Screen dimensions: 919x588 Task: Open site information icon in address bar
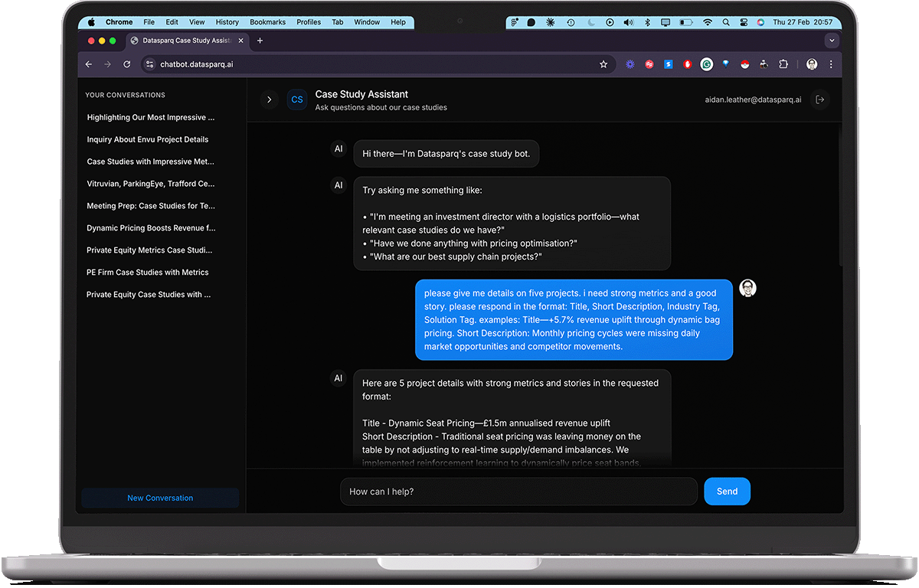coord(149,64)
